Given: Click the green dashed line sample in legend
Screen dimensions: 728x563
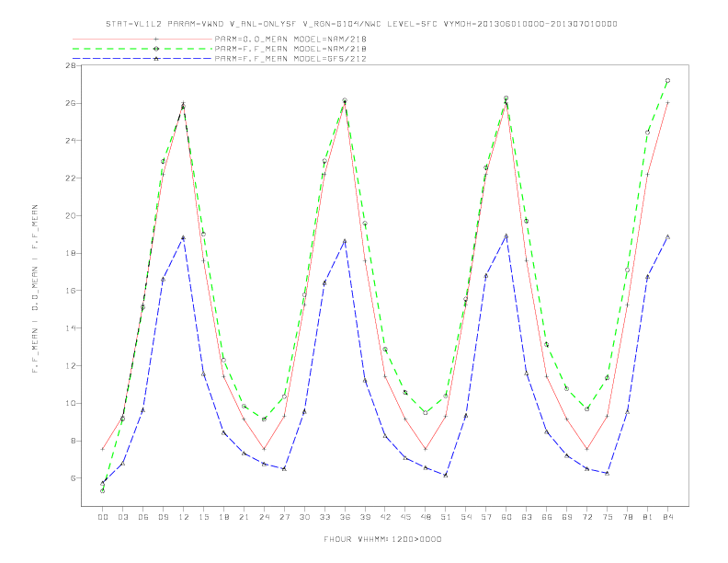Looking at the screenshot, I should [142, 49].
